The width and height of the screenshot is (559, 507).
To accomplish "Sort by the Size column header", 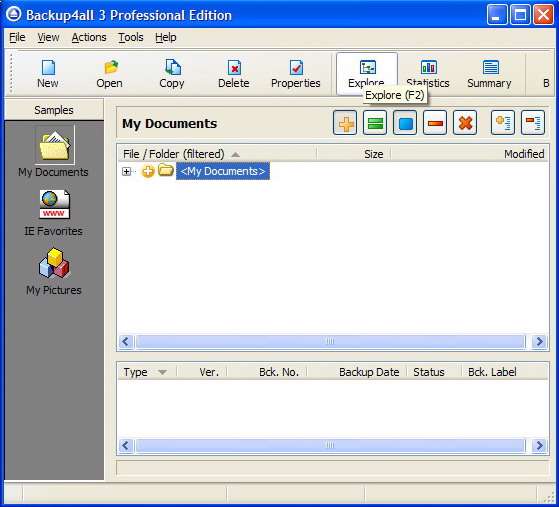I will pos(353,154).
